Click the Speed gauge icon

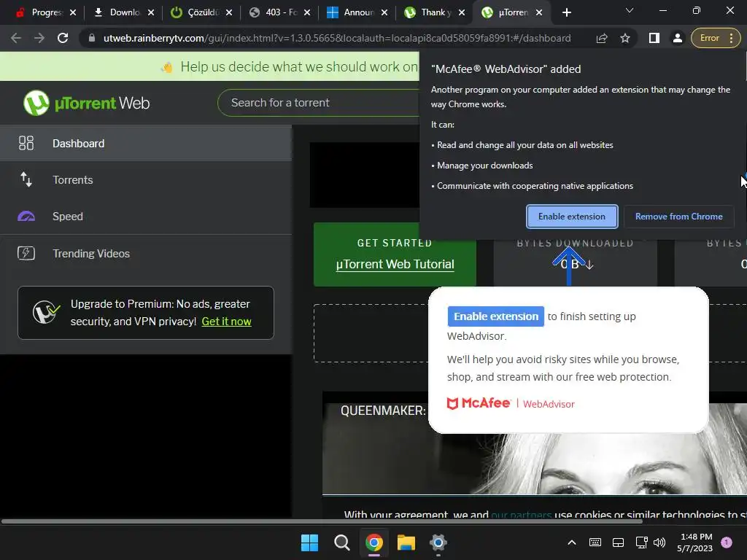(x=26, y=216)
